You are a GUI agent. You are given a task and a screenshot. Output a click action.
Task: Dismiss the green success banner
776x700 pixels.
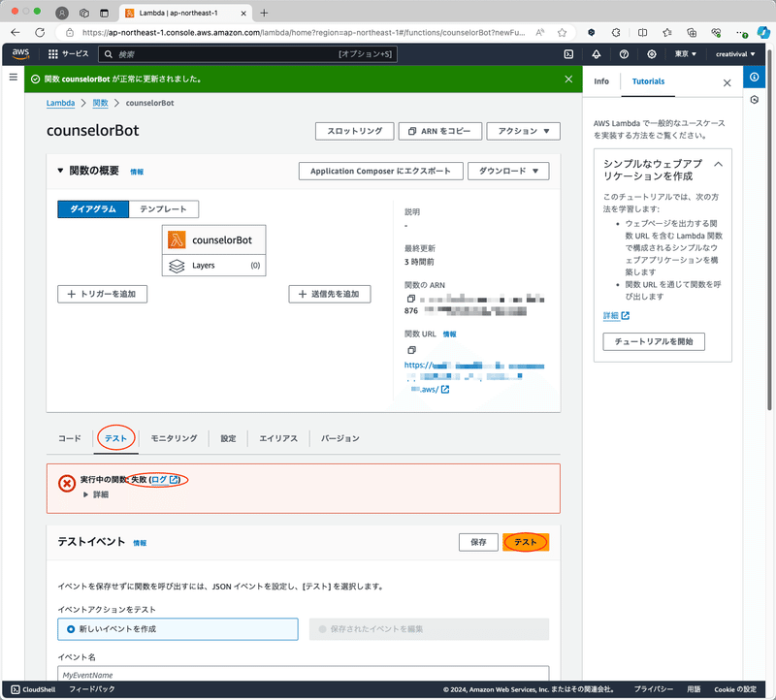tap(568, 80)
